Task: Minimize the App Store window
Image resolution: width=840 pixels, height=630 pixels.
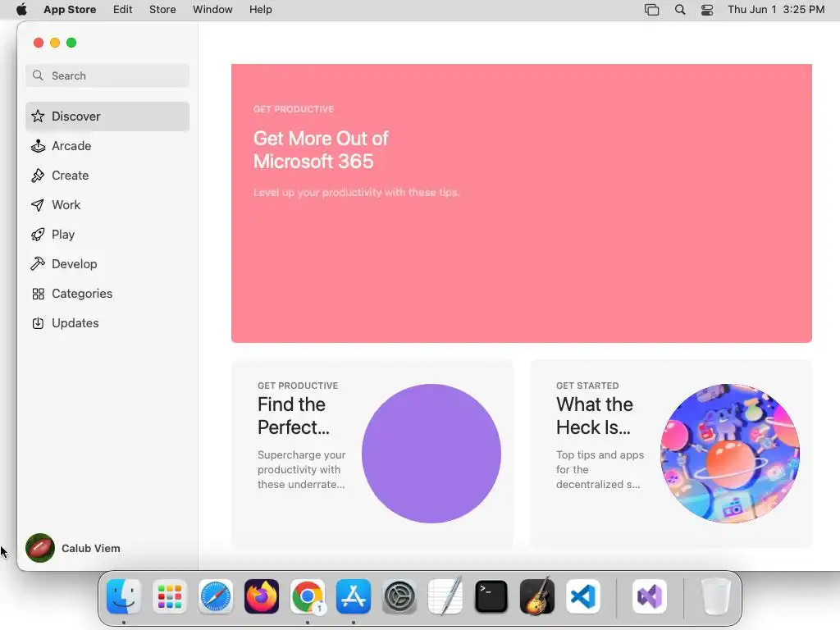Action: 55,43
